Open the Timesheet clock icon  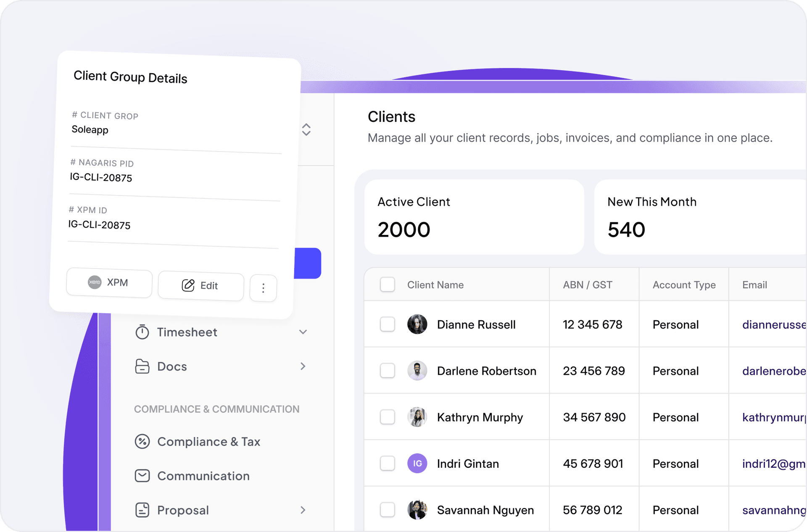click(x=142, y=332)
